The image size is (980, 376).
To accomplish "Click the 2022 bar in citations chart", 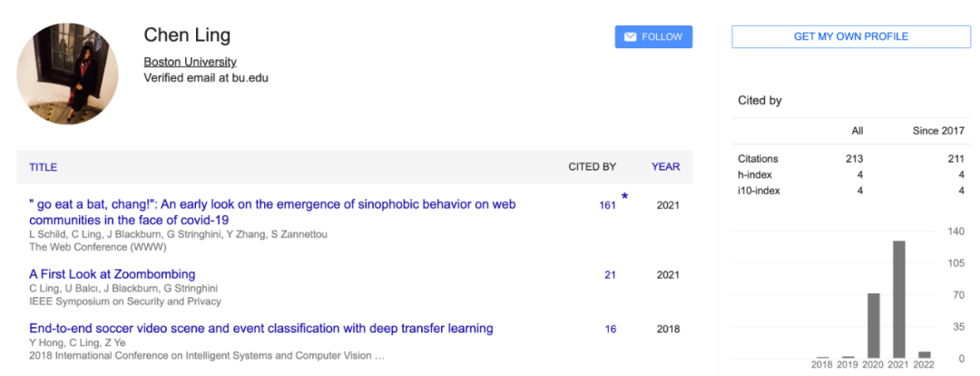I will pyautogui.click(x=925, y=354).
